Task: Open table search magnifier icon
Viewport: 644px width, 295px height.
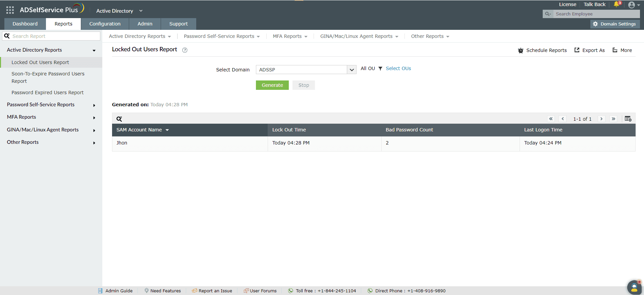Action: click(119, 119)
